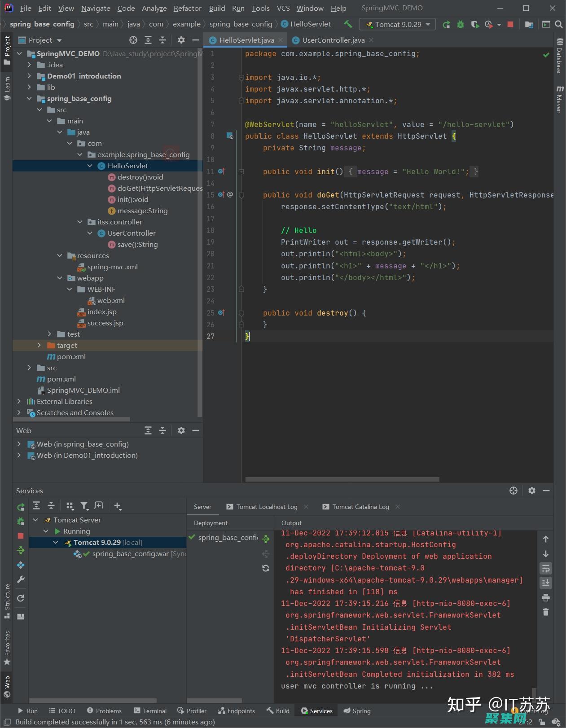Open the Terminal tool window button
Image resolution: width=566 pixels, height=728 pixels.
(x=150, y=711)
